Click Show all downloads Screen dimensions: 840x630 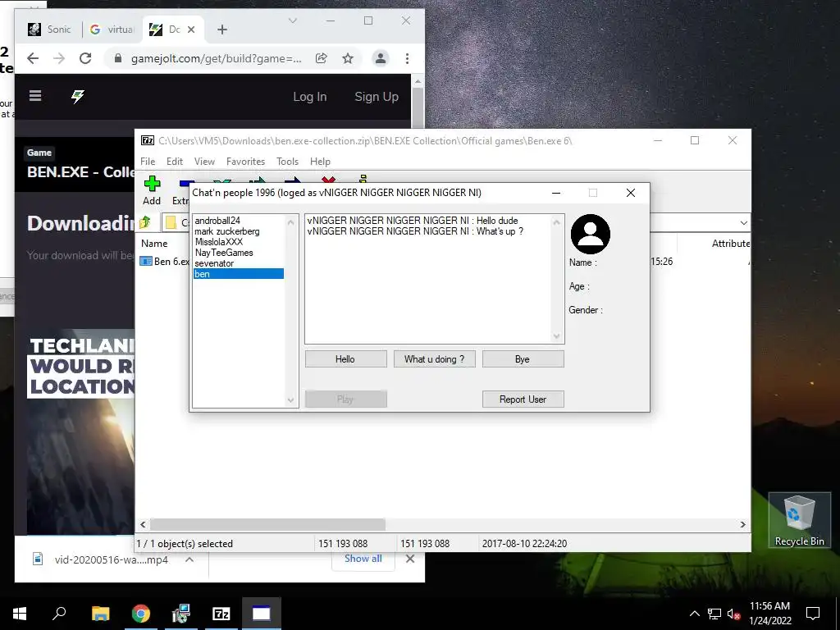[363, 559]
